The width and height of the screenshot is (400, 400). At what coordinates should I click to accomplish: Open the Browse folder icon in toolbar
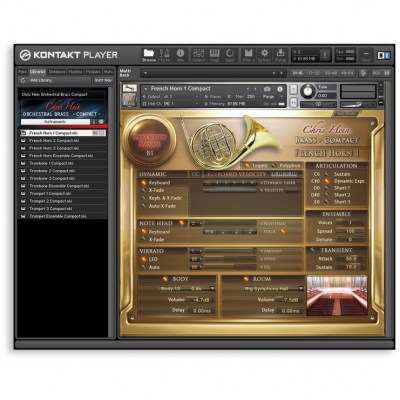[149, 55]
